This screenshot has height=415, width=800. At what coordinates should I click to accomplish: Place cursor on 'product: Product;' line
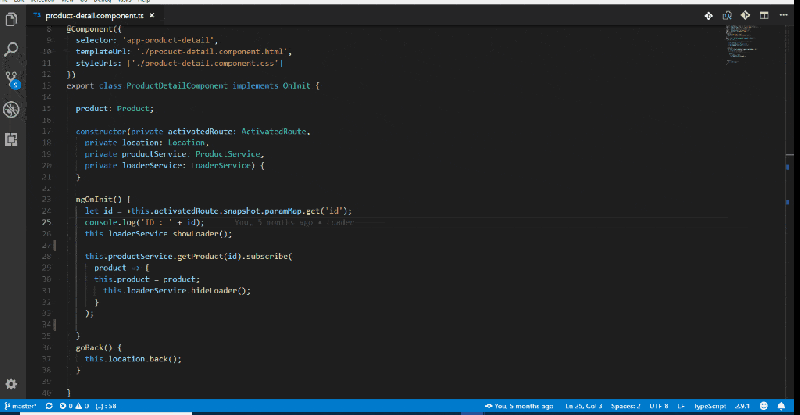[x=115, y=109]
